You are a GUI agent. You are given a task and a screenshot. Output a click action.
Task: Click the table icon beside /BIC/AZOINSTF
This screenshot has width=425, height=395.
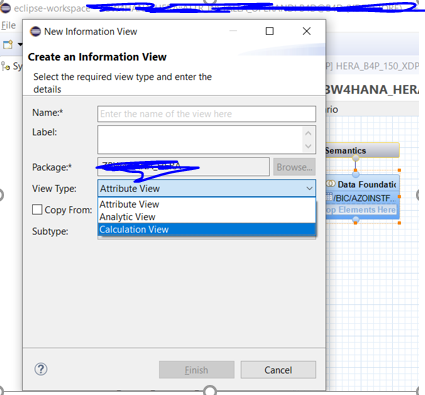(329, 197)
